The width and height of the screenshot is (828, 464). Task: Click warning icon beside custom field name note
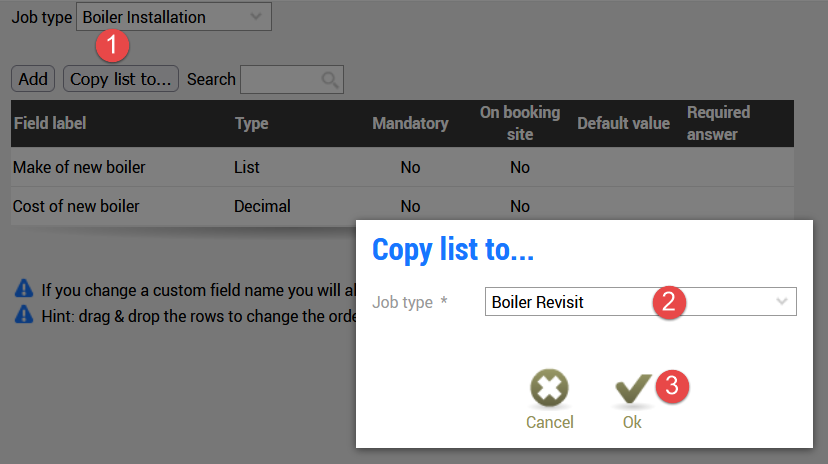click(x=25, y=289)
